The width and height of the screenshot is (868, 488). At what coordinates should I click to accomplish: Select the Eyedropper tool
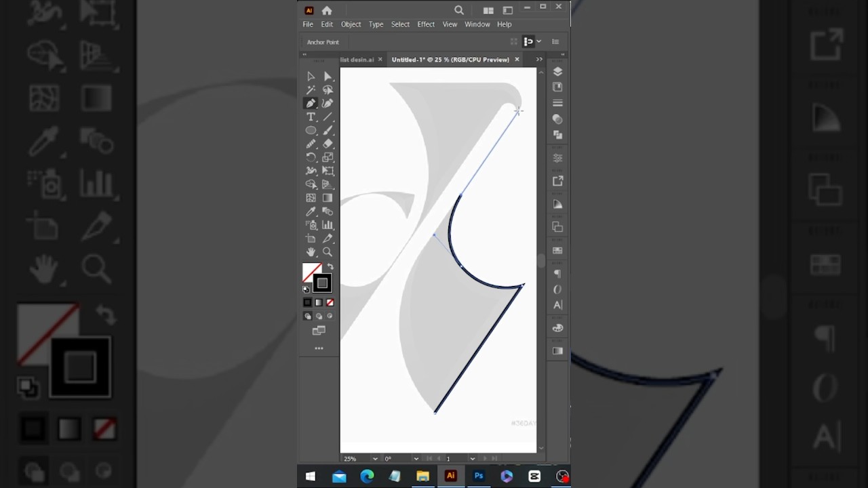pos(311,211)
